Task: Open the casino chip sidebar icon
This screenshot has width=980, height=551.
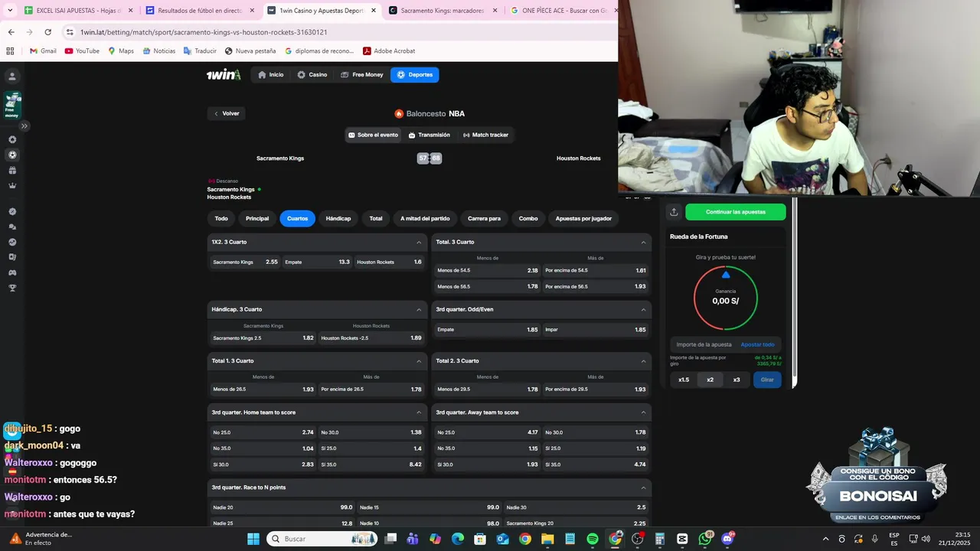Action: click(x=12, y=139)
